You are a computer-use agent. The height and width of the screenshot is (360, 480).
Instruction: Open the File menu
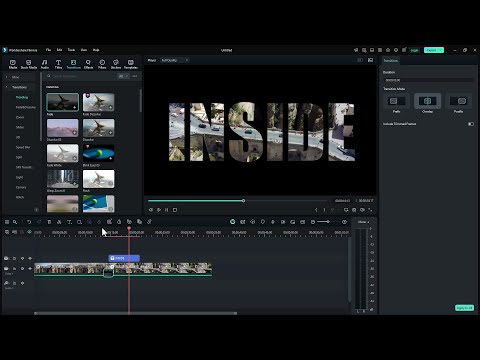(x=48, y=50)
